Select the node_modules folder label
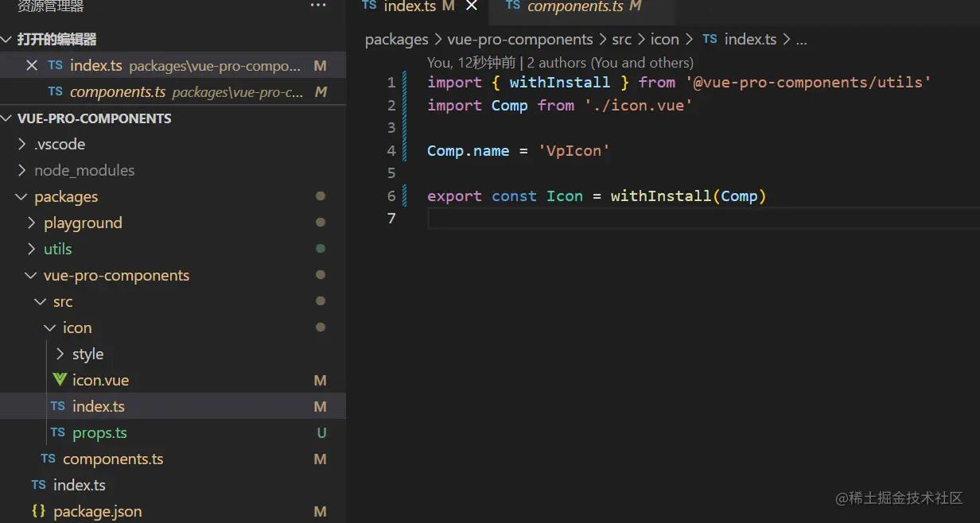Image resolution: width=980 pixels, height=523 pixels. (x=84, y=171)
